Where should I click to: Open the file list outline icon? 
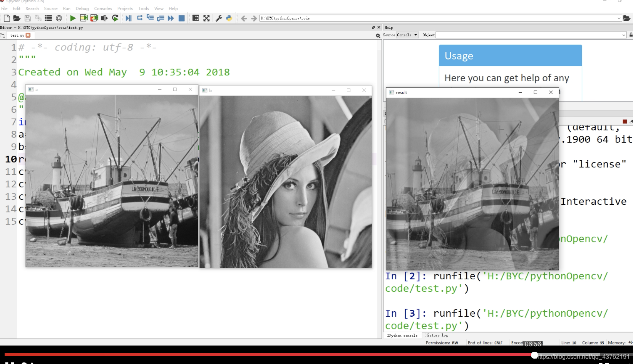[x=48, y=18]
